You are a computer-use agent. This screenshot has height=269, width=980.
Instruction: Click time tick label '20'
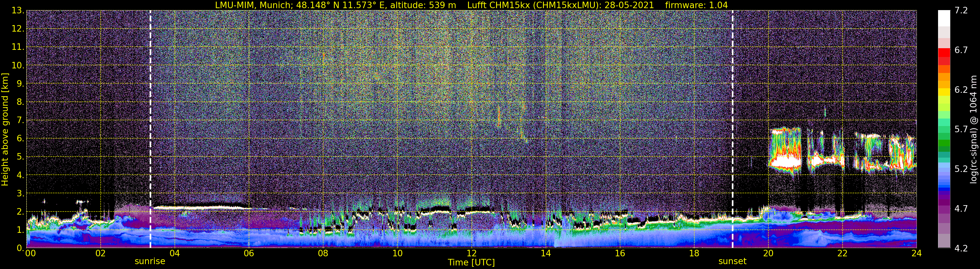pyautogui.click(x=768, y=253)
